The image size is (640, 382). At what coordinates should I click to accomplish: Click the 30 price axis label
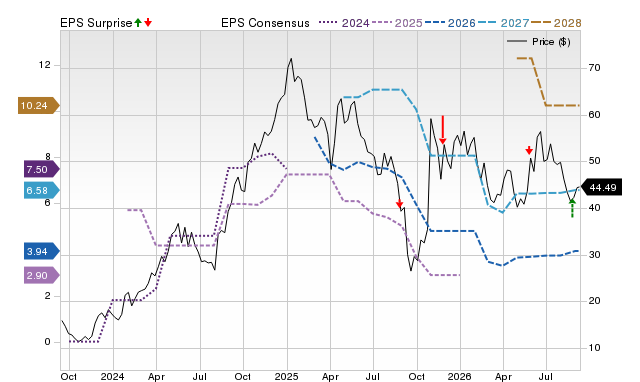tap(595, 255)
